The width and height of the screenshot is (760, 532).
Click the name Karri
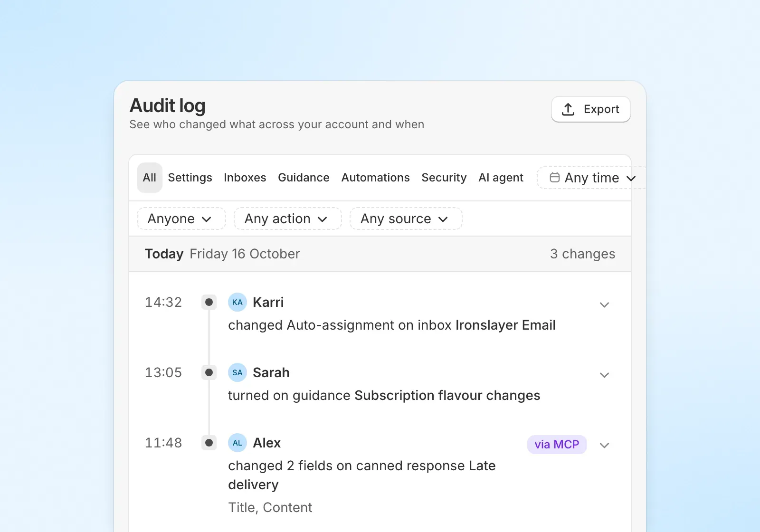coord(268,302)
